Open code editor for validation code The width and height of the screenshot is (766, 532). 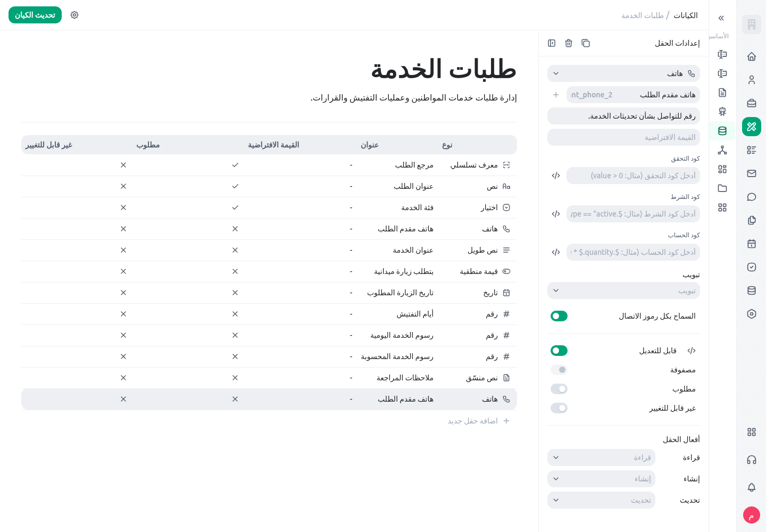[556, 176]
